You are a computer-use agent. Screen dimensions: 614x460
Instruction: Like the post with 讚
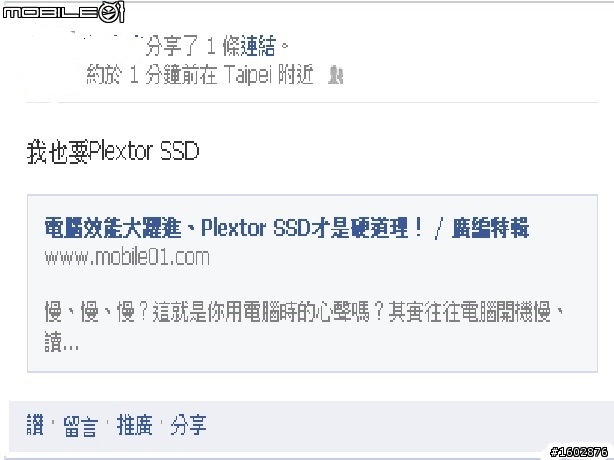pos(35,425)
